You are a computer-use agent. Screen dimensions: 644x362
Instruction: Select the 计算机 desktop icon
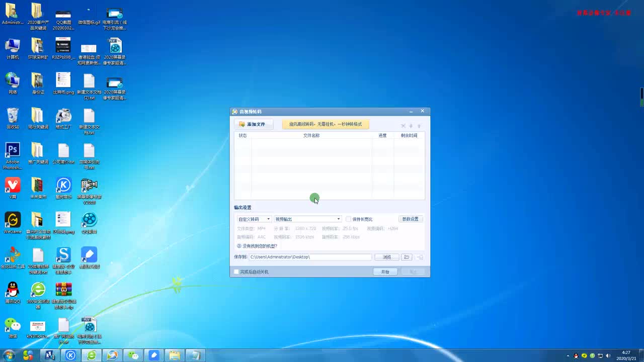(13, 49)
